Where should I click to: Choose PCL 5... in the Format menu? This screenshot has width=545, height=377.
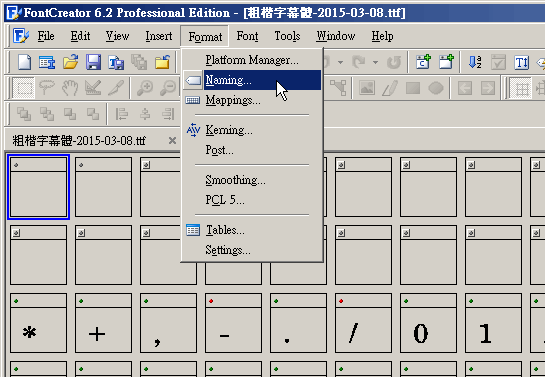pyautogui.click(x=252, y=200)
